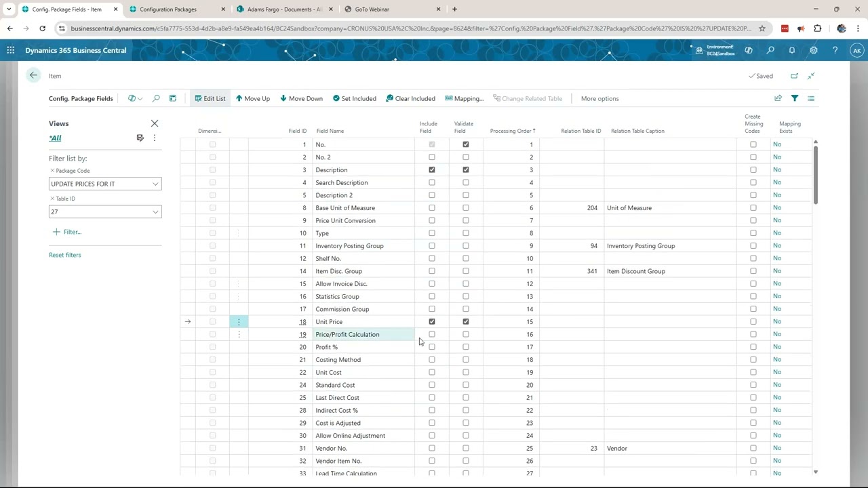Go back using the page back arrow
Viewport: 868px width, 488px height.
click(33, 75)
